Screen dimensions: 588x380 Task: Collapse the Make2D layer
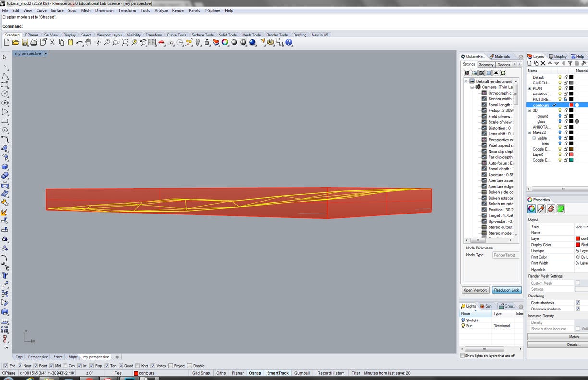[x=530, y=132]
